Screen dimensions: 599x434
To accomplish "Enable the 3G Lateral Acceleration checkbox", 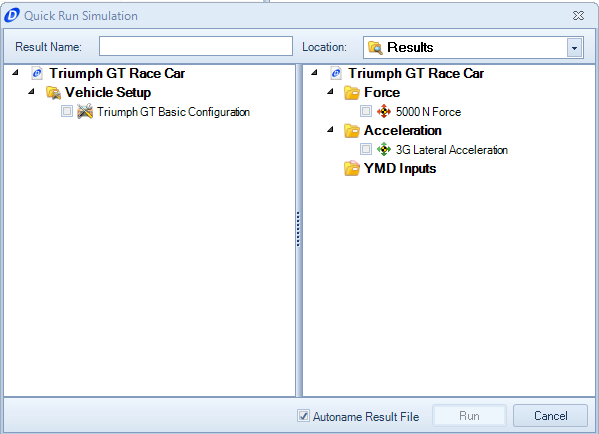I will [x=366, y=149].
